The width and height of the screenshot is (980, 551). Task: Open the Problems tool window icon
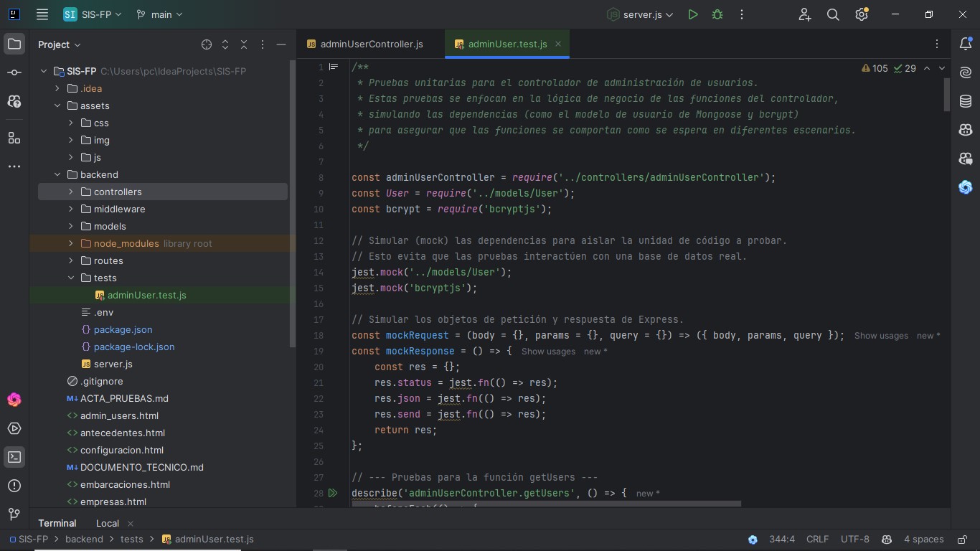coord(14,486)
